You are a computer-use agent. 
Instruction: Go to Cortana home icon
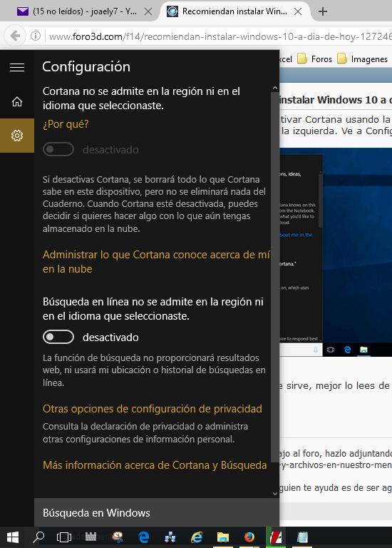click(x=17, y=102)
